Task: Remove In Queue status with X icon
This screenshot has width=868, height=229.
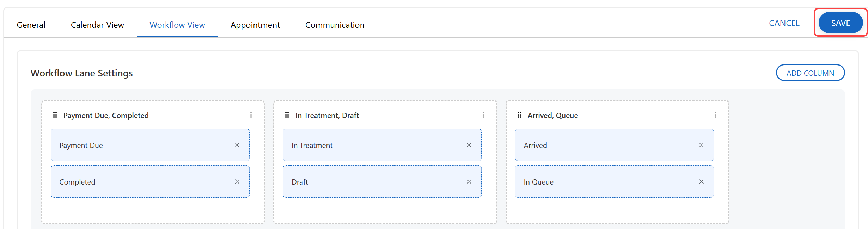Action: (701, 182)
